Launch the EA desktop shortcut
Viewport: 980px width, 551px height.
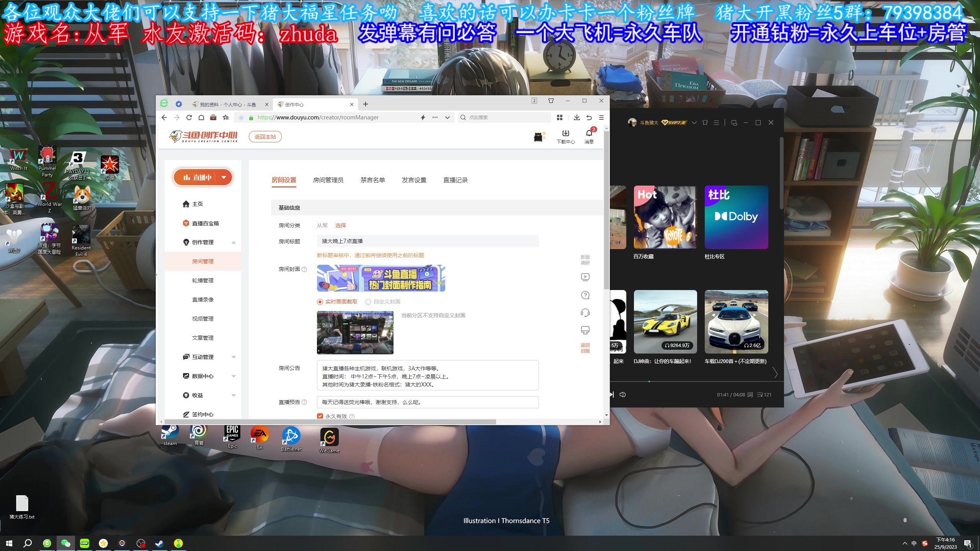tap(260, 437)
